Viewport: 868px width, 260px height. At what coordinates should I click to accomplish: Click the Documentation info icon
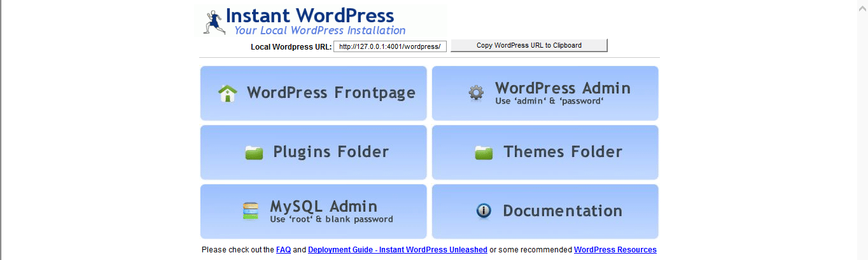tap(484, 211)
